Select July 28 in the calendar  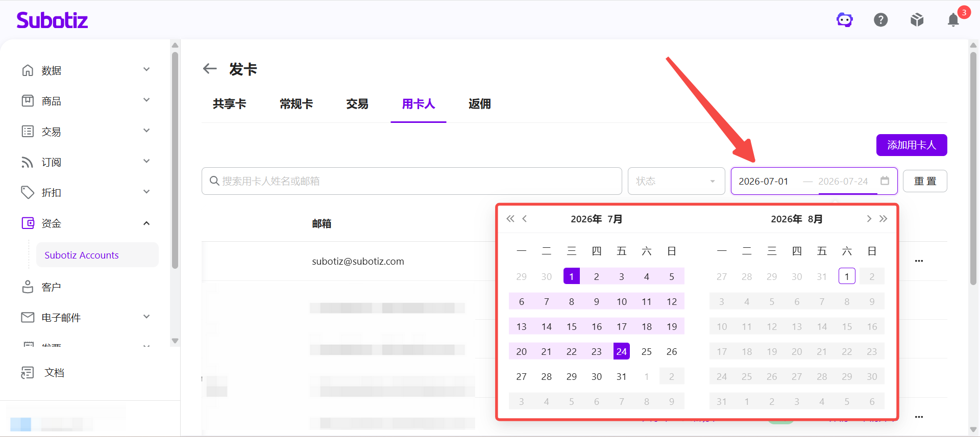(547, 376)
